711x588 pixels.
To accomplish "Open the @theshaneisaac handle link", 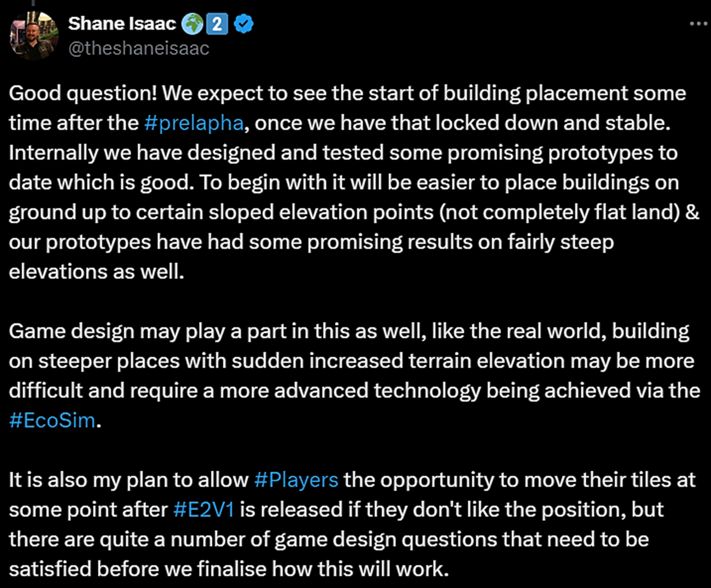I will (139, 48).
